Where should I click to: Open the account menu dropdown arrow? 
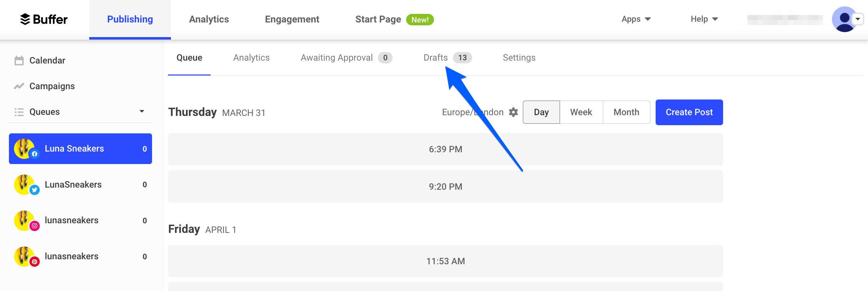click(858, 19)
